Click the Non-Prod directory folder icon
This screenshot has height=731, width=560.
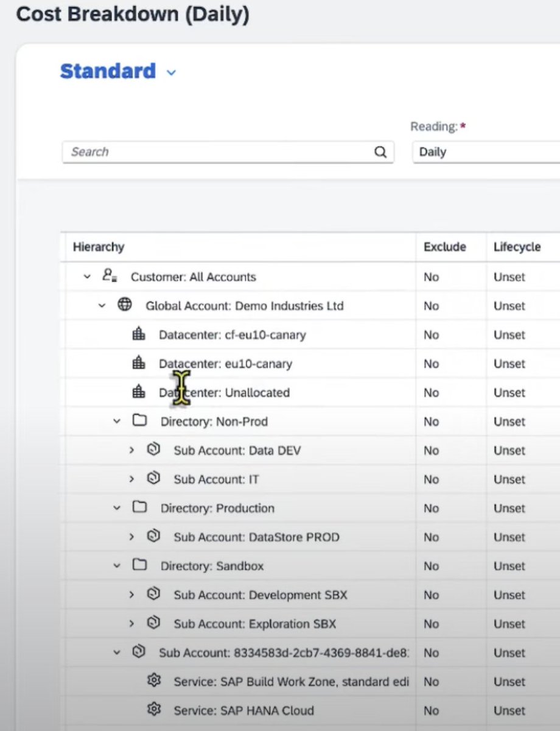coord(139,421)
